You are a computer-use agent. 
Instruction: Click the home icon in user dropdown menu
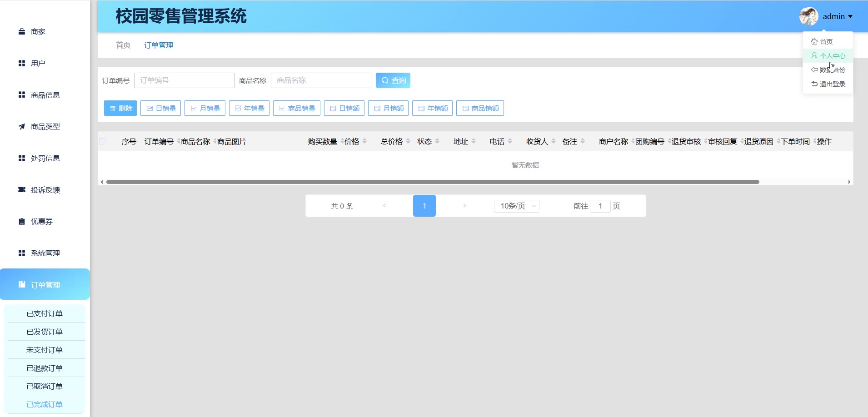[x=814, y=42]
